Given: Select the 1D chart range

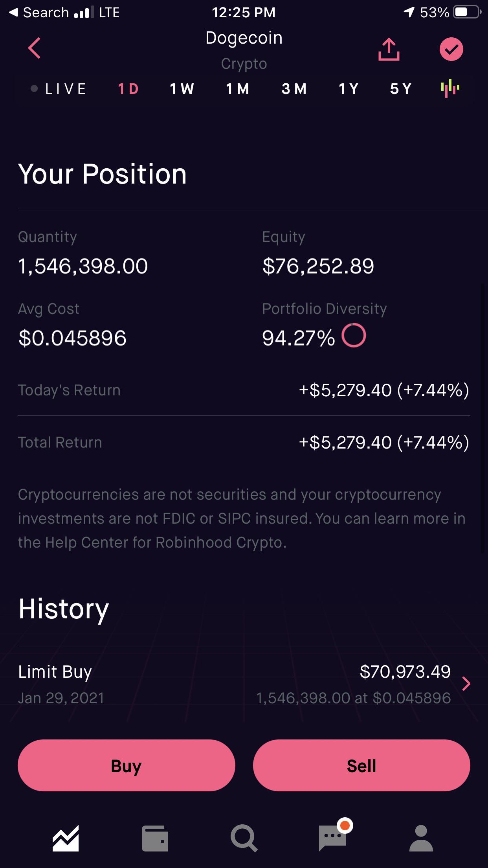Looking at the screenshot, I should (128, 89).
